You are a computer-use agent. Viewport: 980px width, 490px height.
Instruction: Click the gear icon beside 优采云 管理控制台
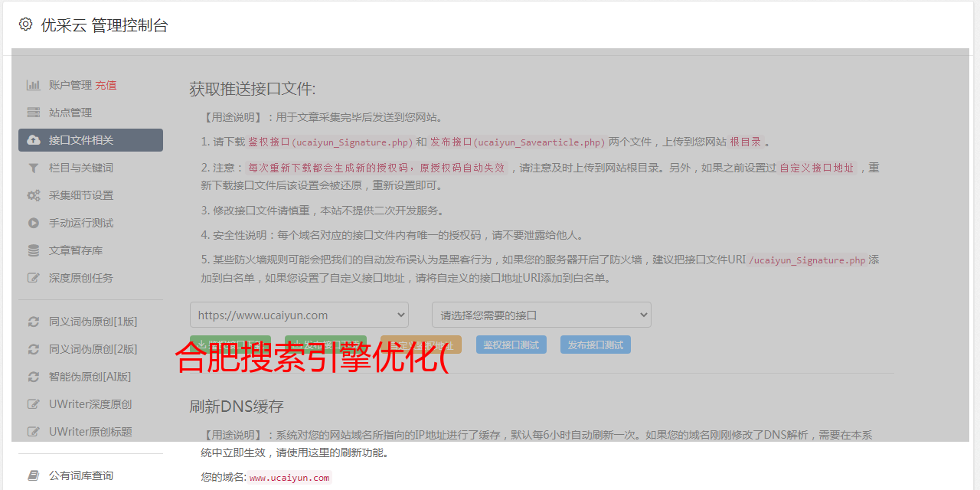(25, 24)
